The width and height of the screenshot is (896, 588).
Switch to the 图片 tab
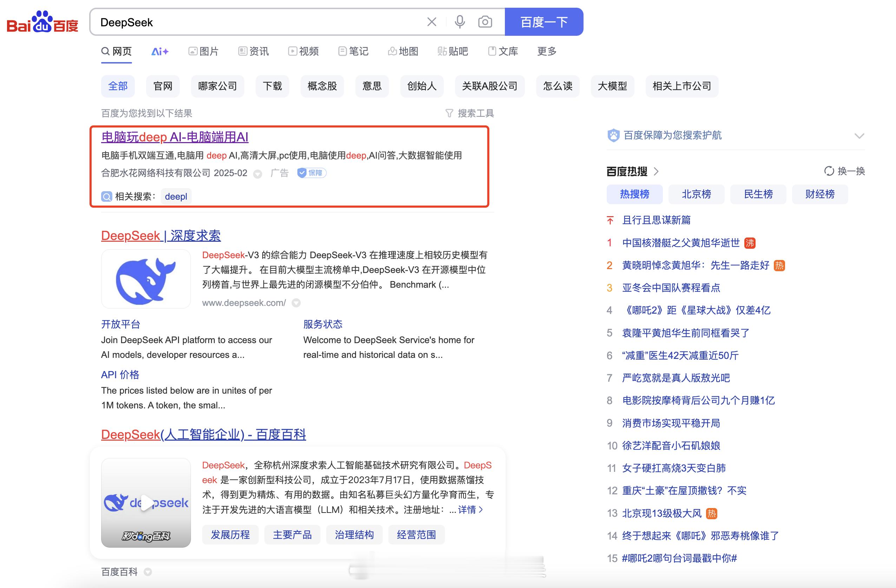[x=203, y=51]
